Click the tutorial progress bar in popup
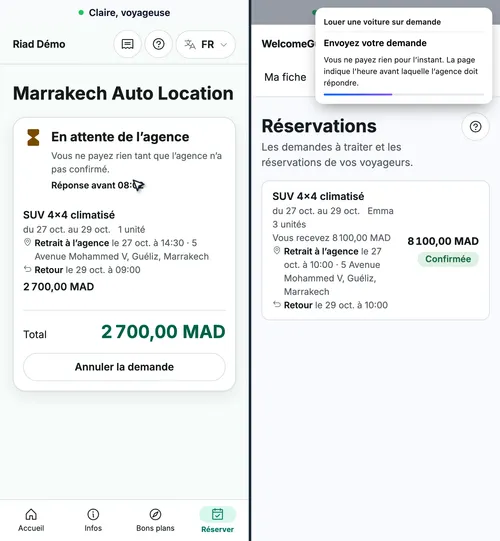Viewport: 500px width, 541px height. tap(403, 94)
